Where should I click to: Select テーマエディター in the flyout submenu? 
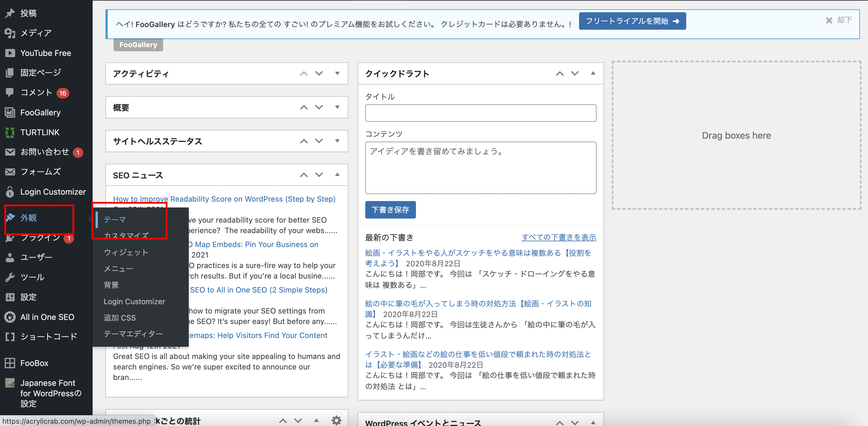[x=133, y=334]
